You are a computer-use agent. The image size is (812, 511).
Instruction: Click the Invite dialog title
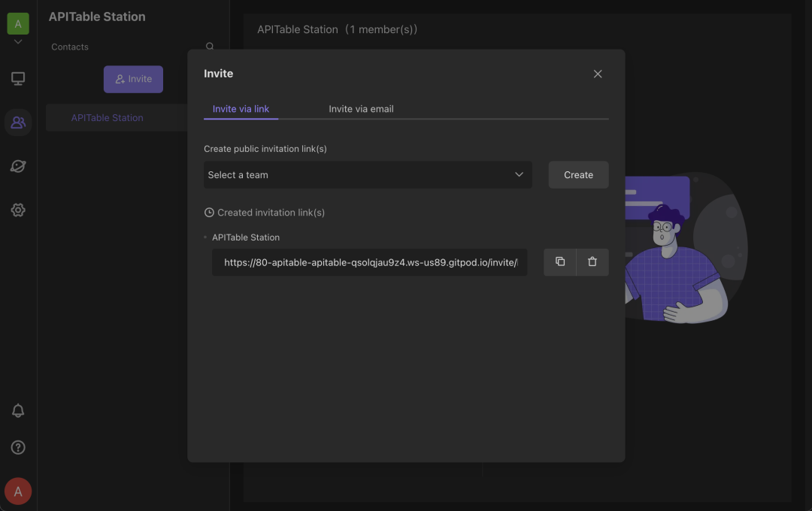(x=219, y=74)
